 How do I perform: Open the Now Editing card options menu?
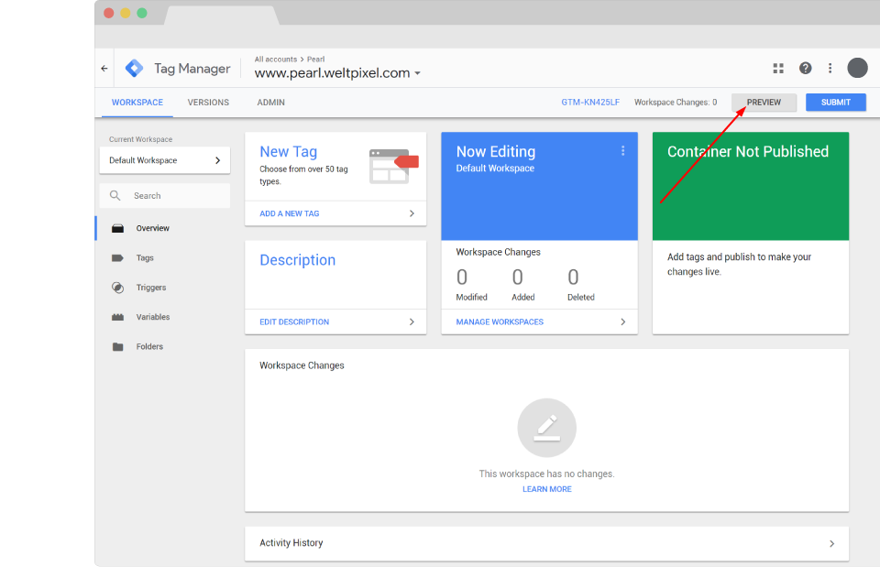coord(622,149)
